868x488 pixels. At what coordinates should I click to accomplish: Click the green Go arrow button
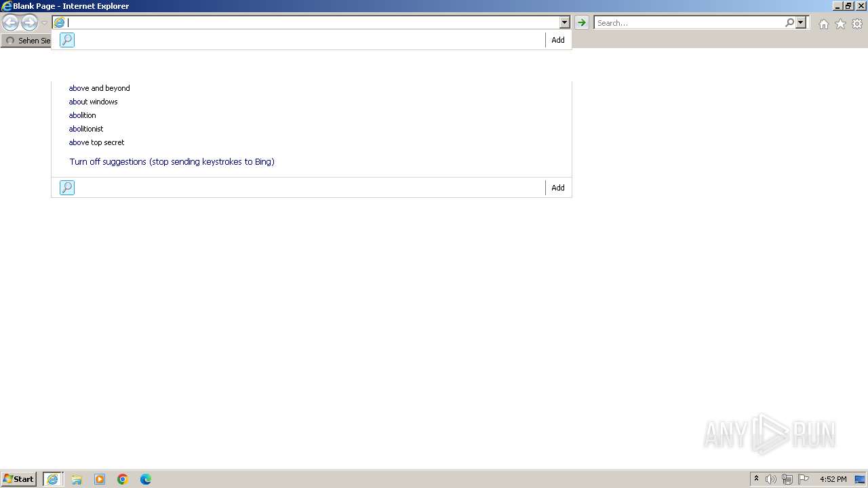(x=581, y=22)
